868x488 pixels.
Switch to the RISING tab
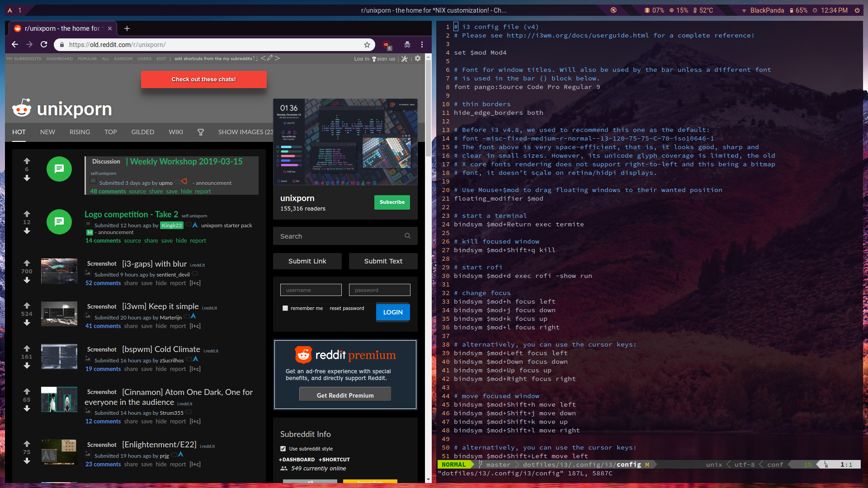click(80, 132)
